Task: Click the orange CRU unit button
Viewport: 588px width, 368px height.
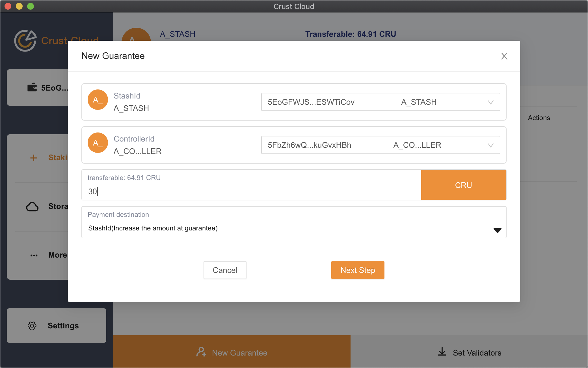Action: (x=463, y=185)
